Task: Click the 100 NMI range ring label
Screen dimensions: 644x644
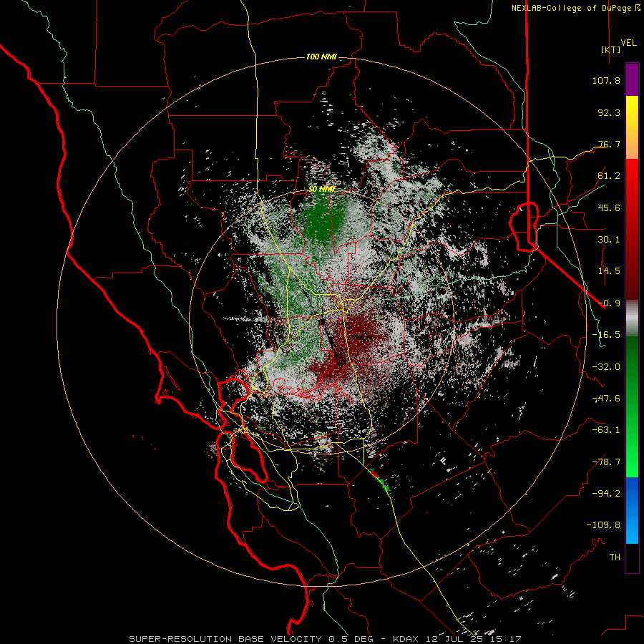Action: pos(321,57)
